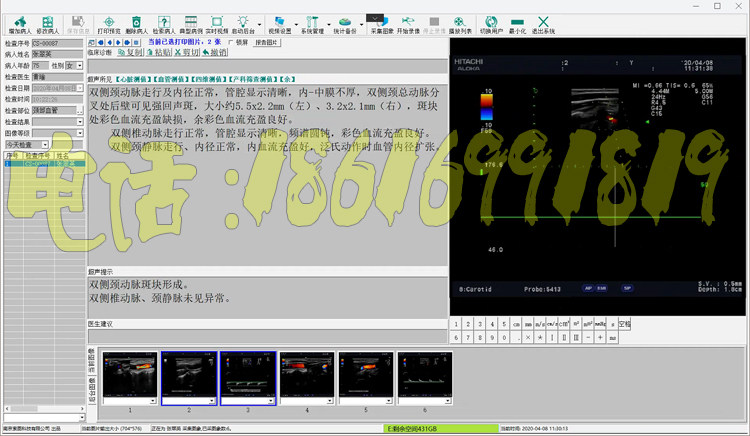
Task: Click the 检查医生 input field
Action: (x=57, y=77)
